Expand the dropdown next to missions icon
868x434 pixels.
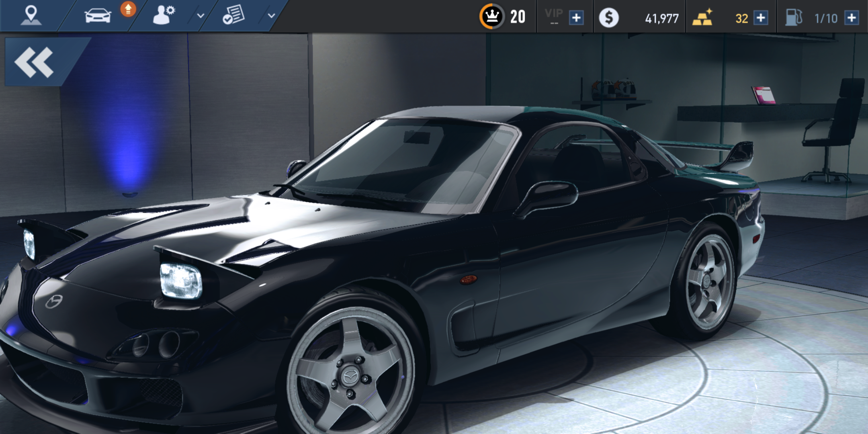point(271,16)
